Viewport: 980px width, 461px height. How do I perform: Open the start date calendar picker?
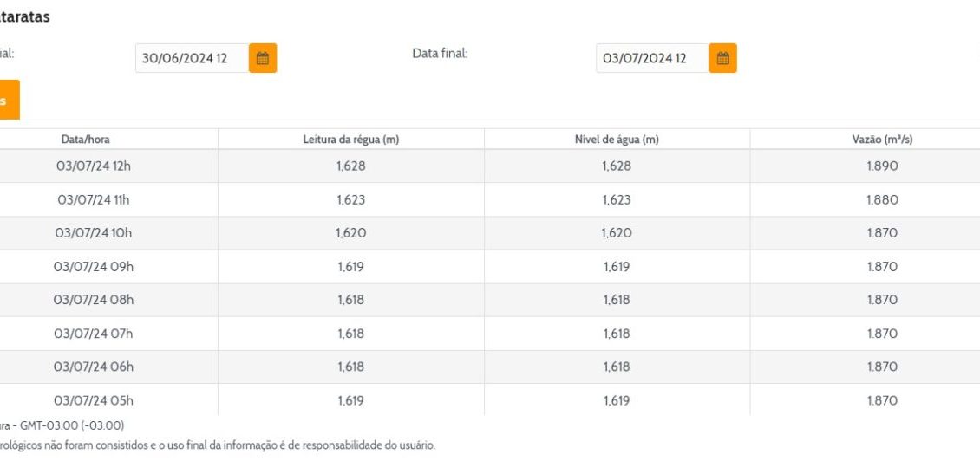(263, 58)
